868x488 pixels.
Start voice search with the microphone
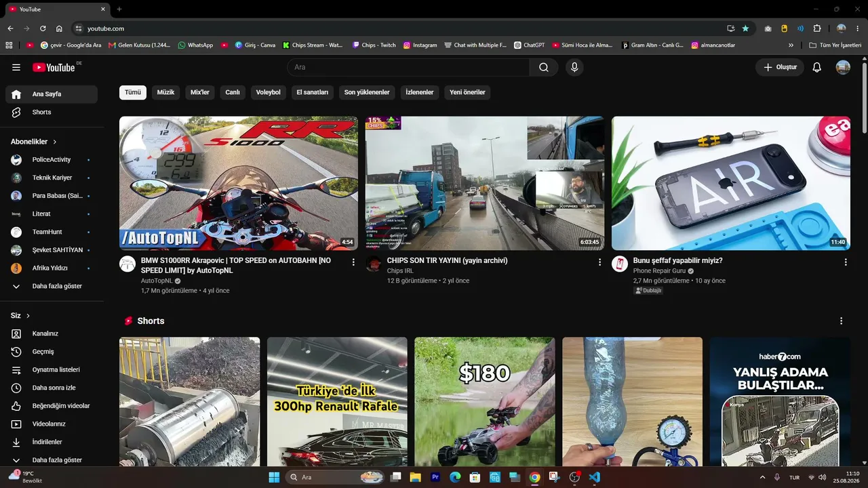[574, 67]
